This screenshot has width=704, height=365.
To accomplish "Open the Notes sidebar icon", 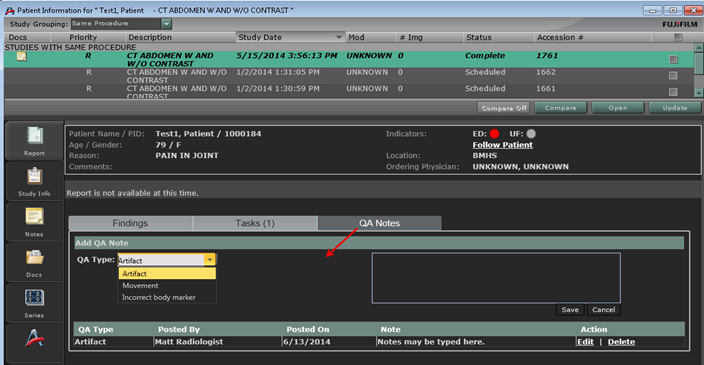I will [x=34, y=221].
